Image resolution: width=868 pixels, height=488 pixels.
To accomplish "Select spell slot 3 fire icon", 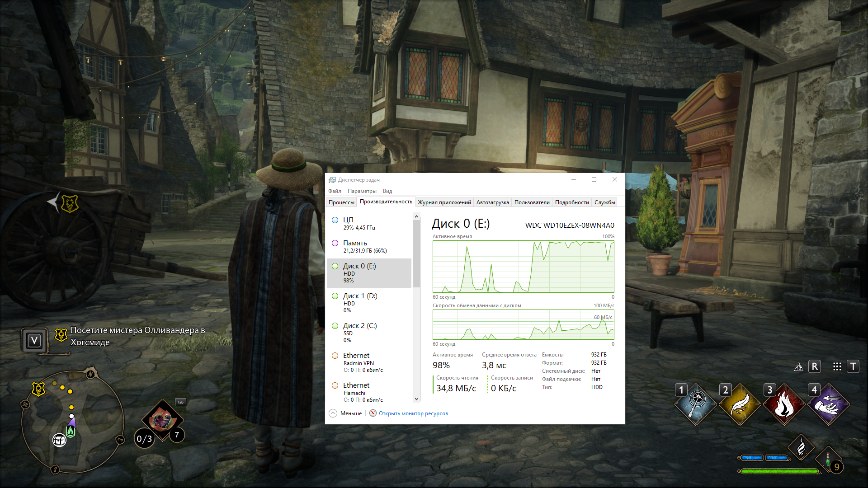I will click(x=784, y=405).
